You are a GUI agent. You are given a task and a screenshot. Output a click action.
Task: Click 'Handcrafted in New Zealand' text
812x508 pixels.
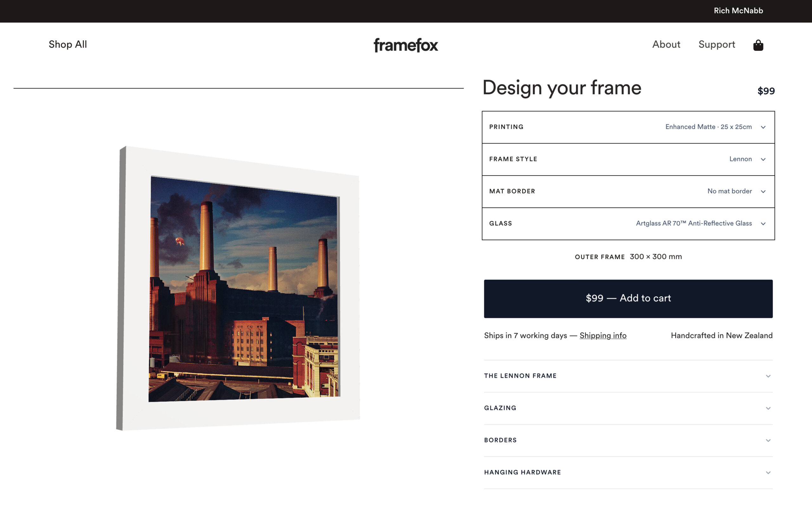coord(721,336)
